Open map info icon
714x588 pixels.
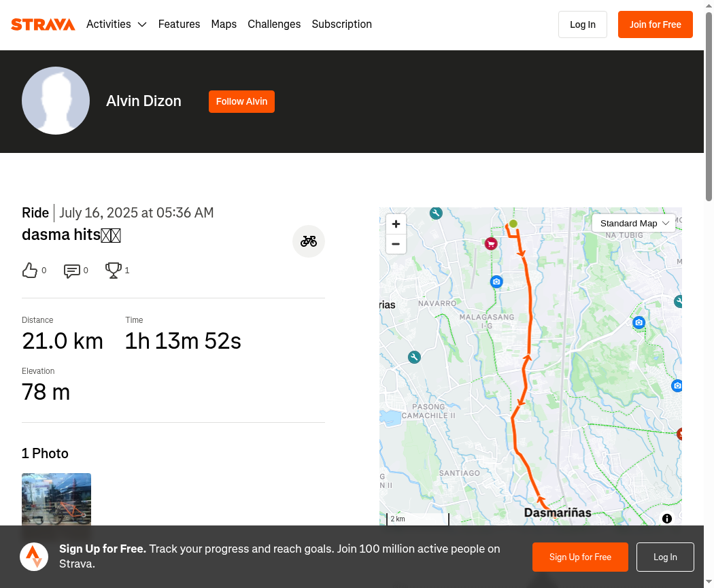666,519
